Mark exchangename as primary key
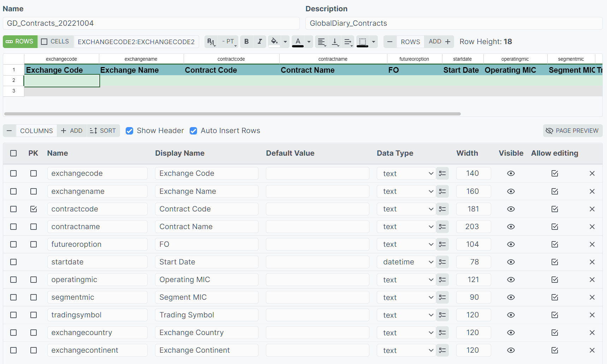Image resolution: width=607 pixels, height=364 pixels. click(x=34, y=191)
